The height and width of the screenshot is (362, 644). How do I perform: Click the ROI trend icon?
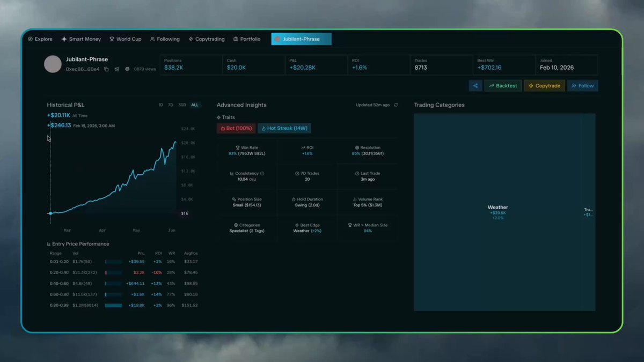click(x=303, y=147)
